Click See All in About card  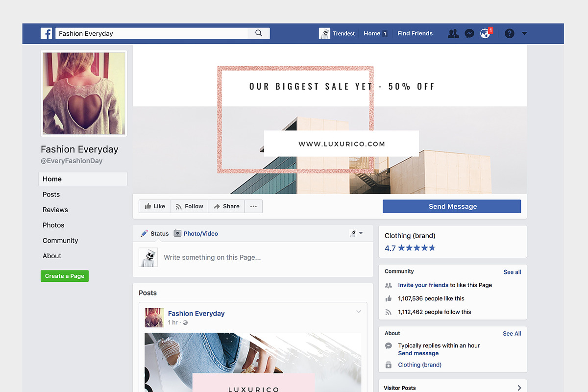click(x=512, y=334)
